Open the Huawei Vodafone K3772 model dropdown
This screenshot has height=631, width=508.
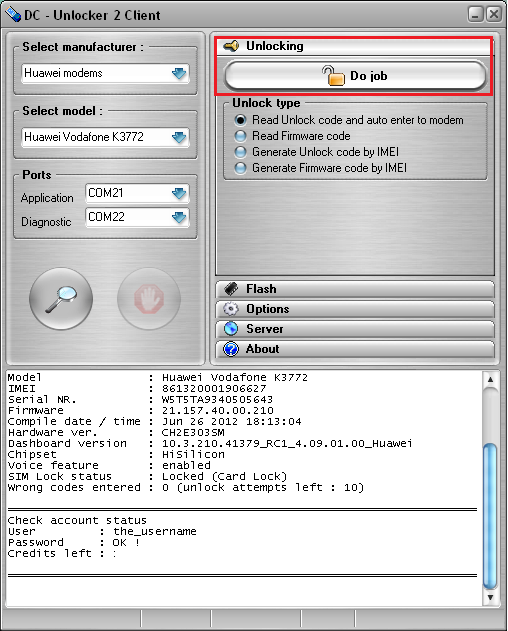pos(105,137)
